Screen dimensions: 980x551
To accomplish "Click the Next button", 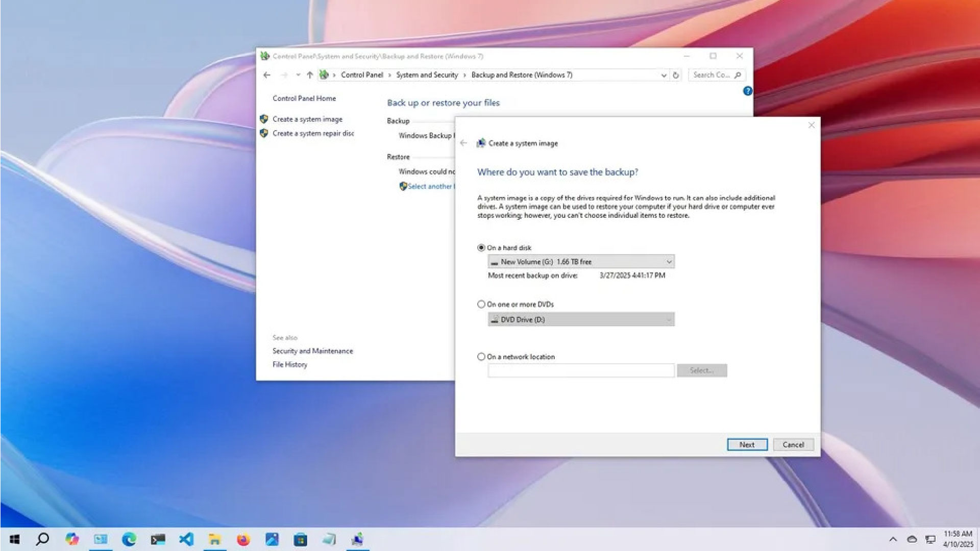I will [x=747, y=445].
